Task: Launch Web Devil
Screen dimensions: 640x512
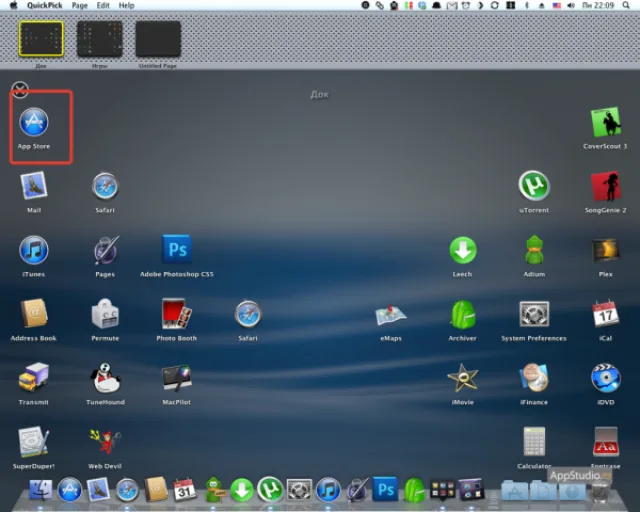Action: (105, 442)
